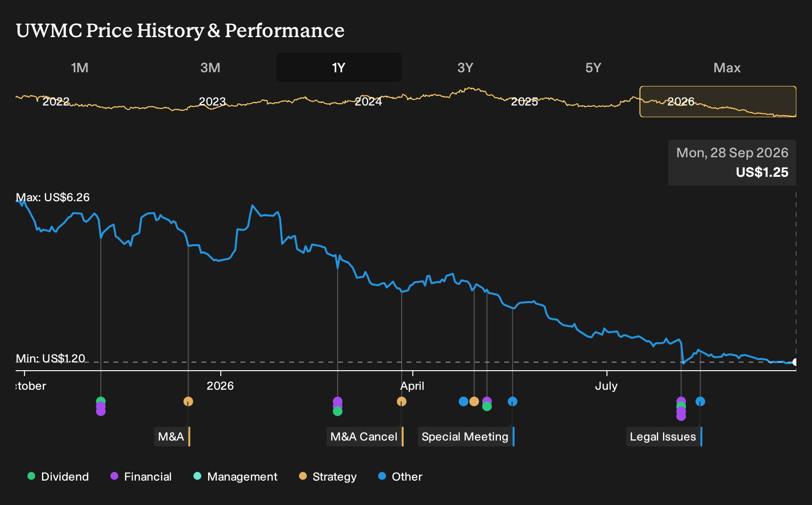Click the Min: US$1.20 label
The height and width of the screenshot is (505, 812).
pos(50,358)
